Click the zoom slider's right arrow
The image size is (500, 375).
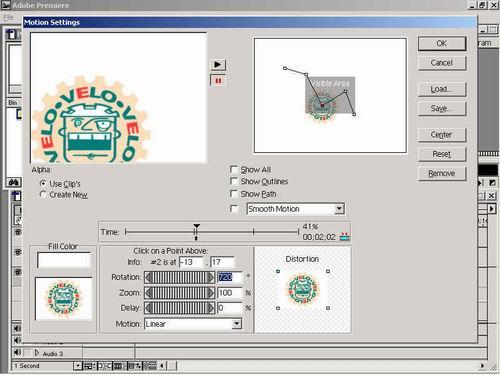coord(211,293)
